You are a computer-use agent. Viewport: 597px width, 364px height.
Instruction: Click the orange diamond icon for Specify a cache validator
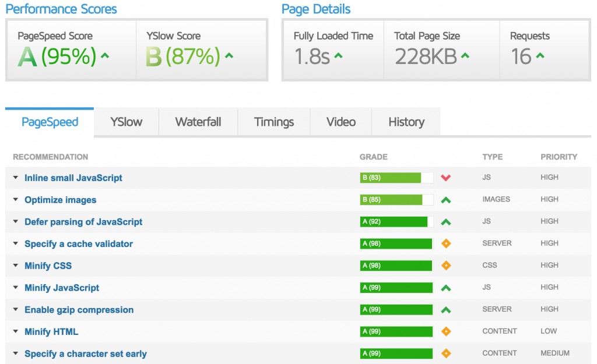coord(446,243)
